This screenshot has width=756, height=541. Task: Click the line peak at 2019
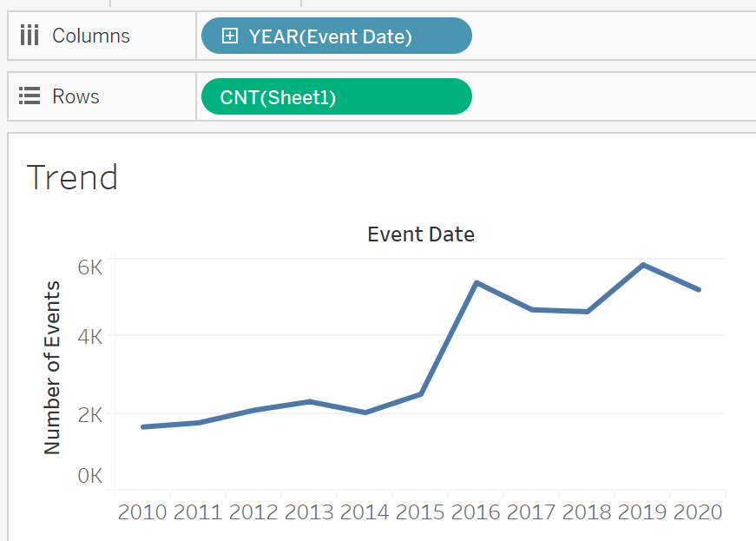[x=643, y=265]
